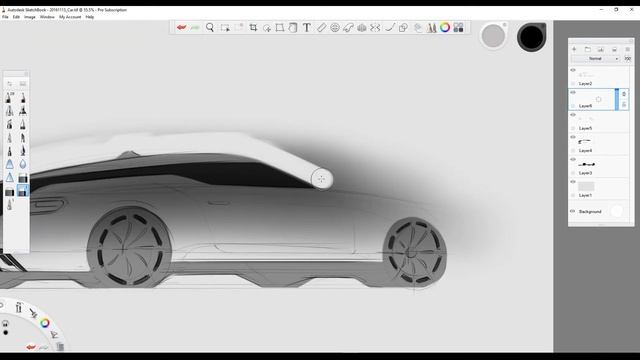Hide Layer5 using its eye icon

click(573, 115)
